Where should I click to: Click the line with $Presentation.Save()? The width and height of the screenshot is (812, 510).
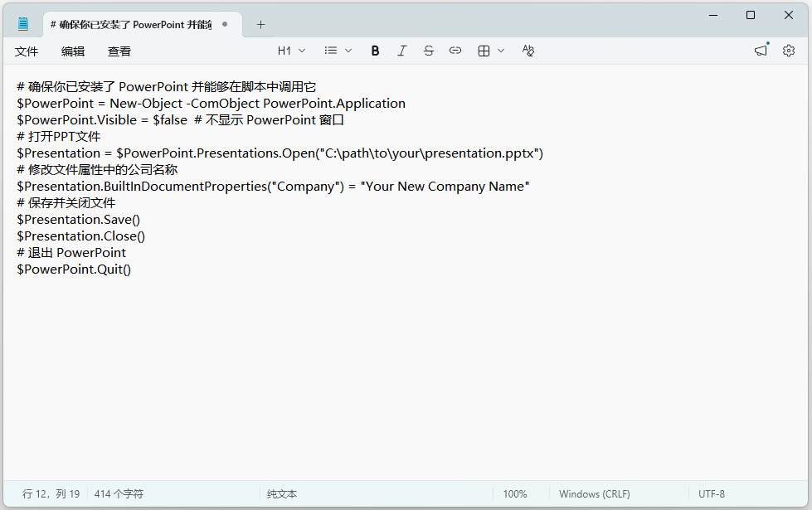click(79, 220)
